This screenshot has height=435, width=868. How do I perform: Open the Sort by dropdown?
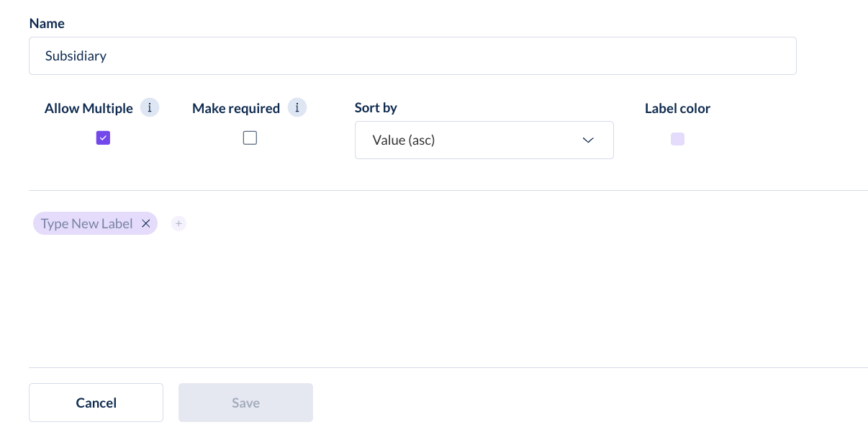click(x=484, y=140)
